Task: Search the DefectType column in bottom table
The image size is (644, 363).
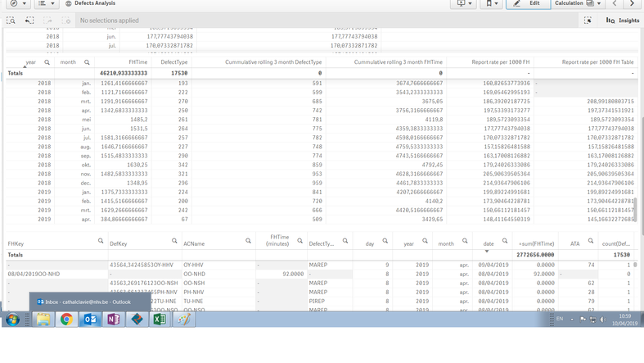Action: coord(345,241)
